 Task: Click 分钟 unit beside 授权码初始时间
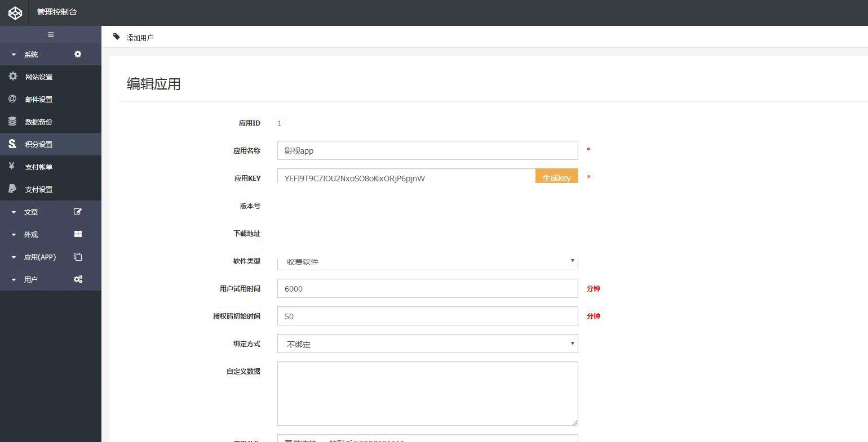click(x=594, y=316)
